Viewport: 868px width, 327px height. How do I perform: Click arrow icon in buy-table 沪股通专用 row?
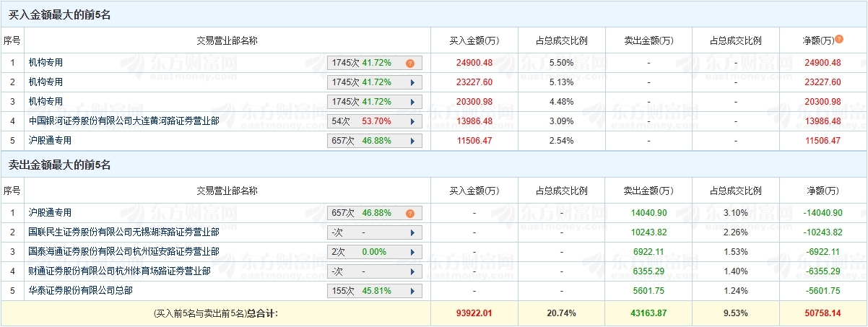[412, 141]
